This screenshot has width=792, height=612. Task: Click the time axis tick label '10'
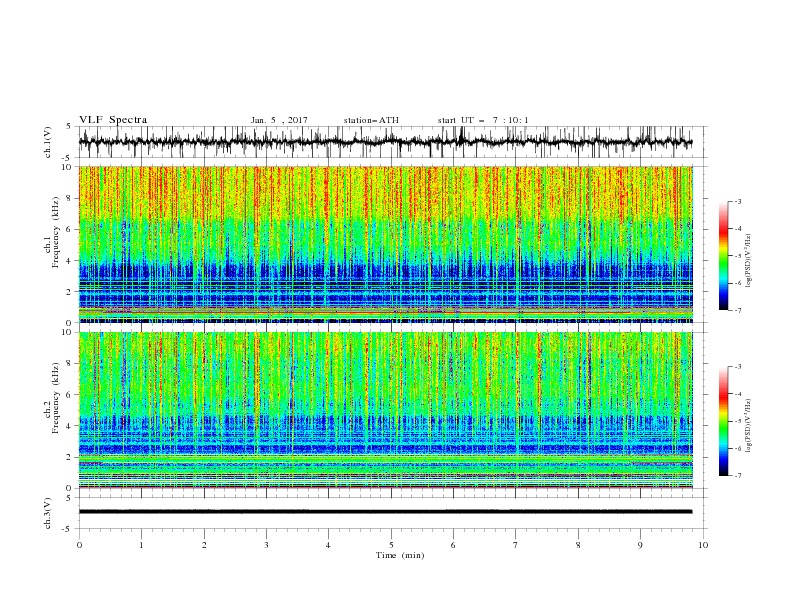[703, 545]
